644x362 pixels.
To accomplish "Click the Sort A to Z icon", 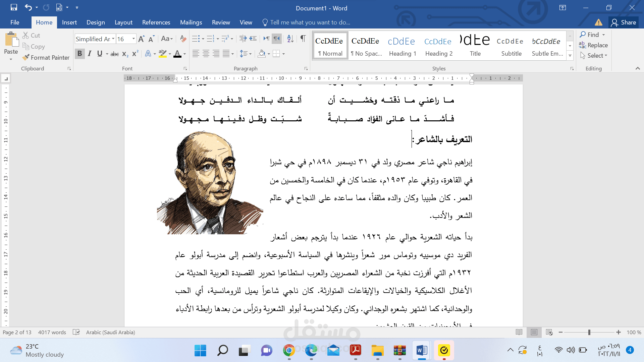I will [x=290, y=39].
